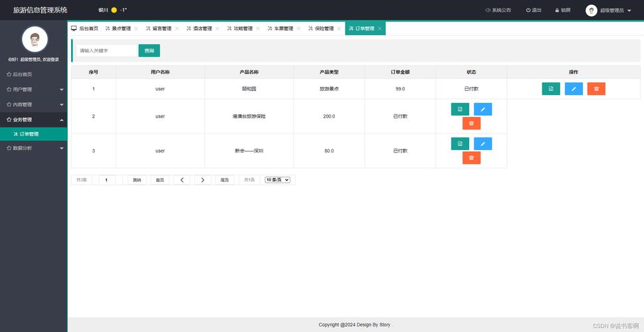Focus the keyword search input field
644x332 pixels.
106,50
